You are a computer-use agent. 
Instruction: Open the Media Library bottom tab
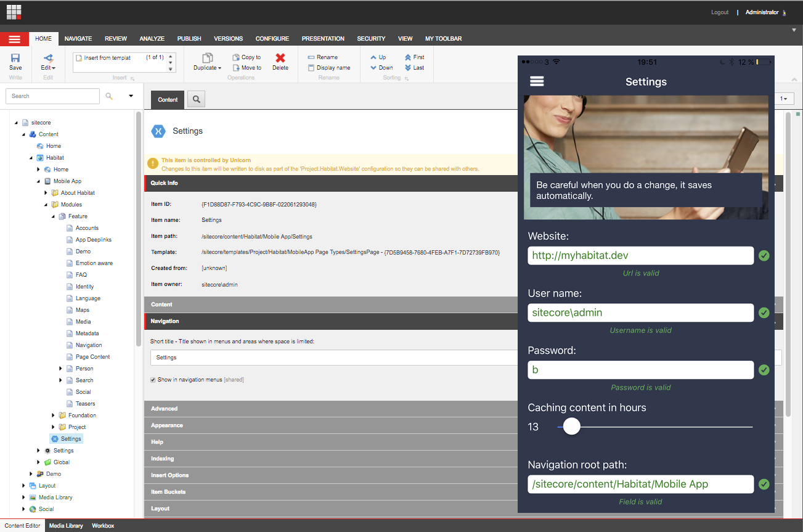click(x=66, y=526)
